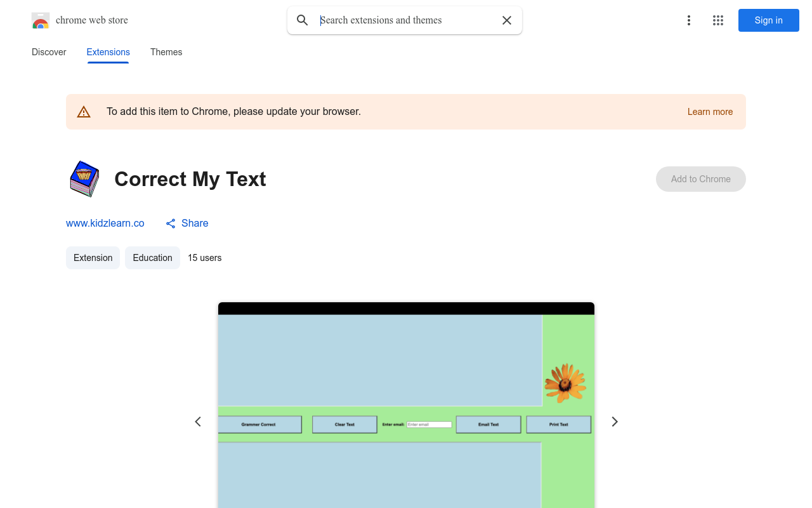Visit www.kidzlearn.co link
Image resolution: width=812 pixels, height=508 pixels.
coord(105,224)
